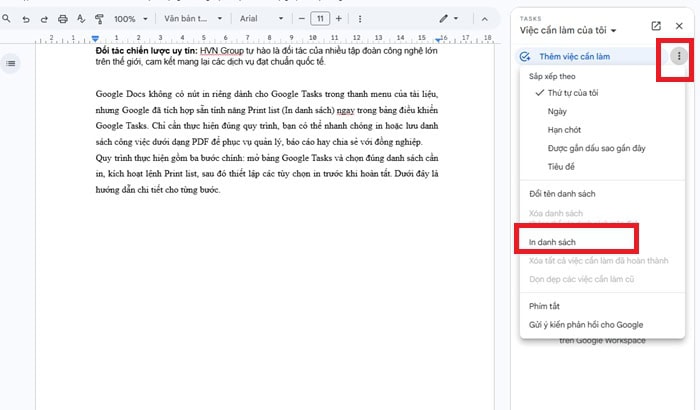This screenshot has width=700, height=410.
Task: Run spelling and grammar check
Action: coord(81,18)
